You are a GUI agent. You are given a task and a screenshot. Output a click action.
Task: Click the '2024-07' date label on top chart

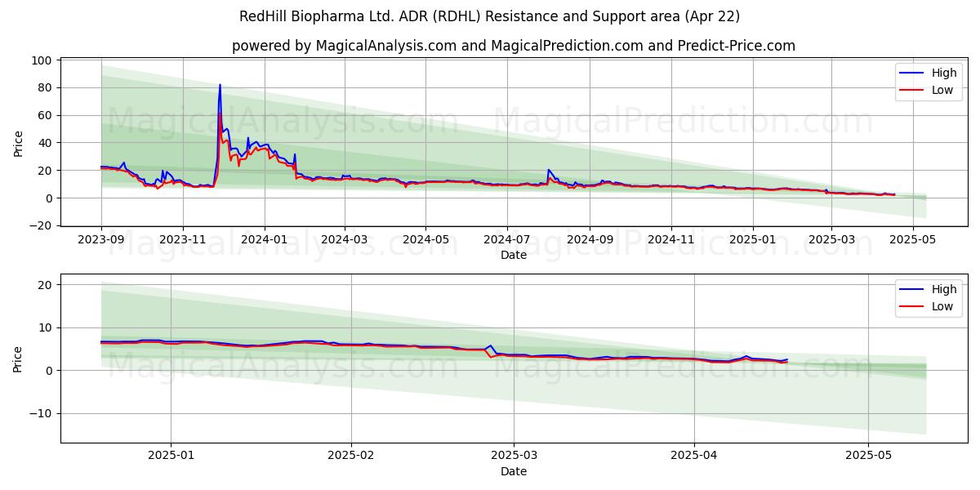click(x=507, y=241)
